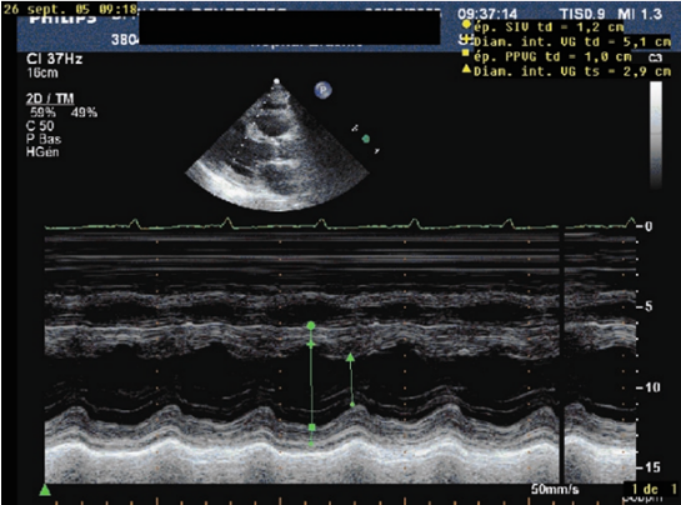682x505 pixels.
Task: Click the '2D / TM' mode label
Action: pyautogui.click(x=50, y=99)
